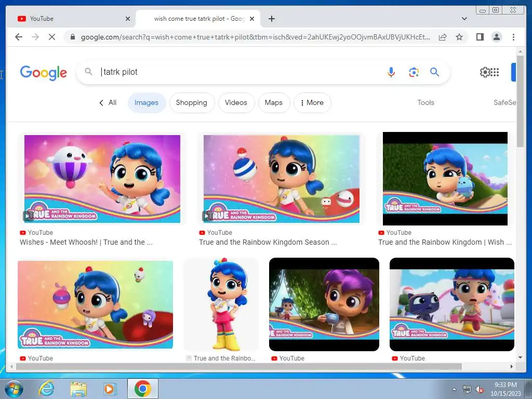Open Chrome's three-dot menu
This screenshot has height=399, width=532.
pos(513,37)
